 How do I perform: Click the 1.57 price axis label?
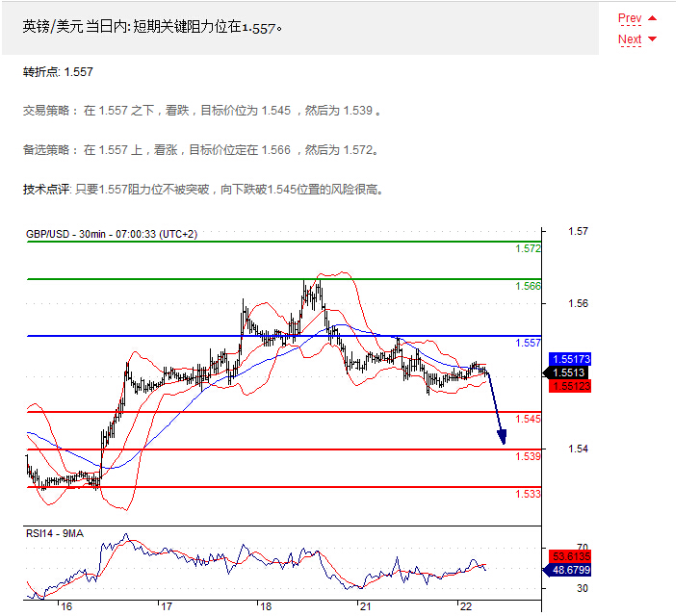[x=578, y=231]
